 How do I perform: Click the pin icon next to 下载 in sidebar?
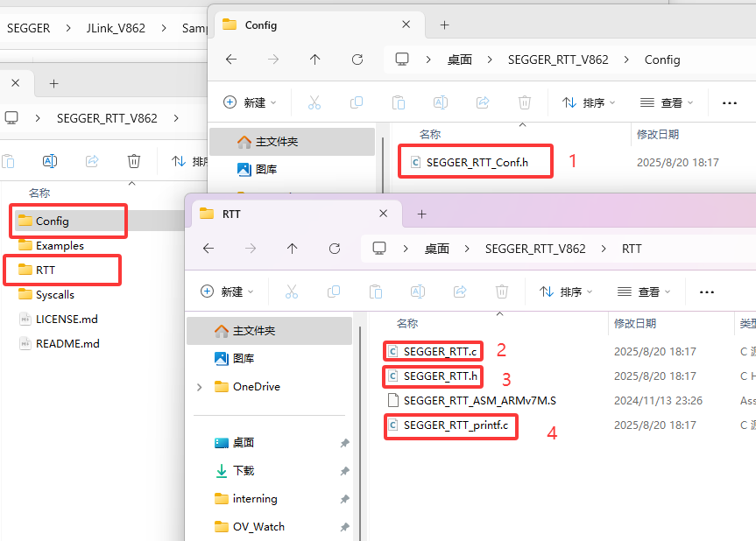344,471
